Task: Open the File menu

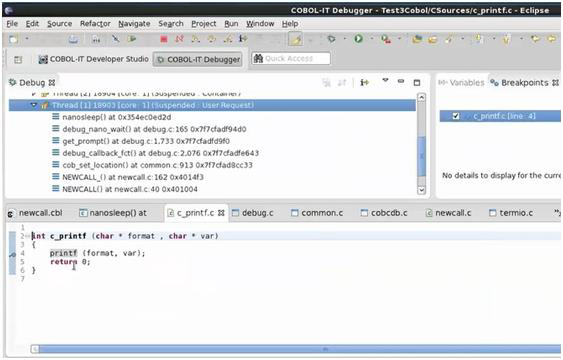Action: 12,24
